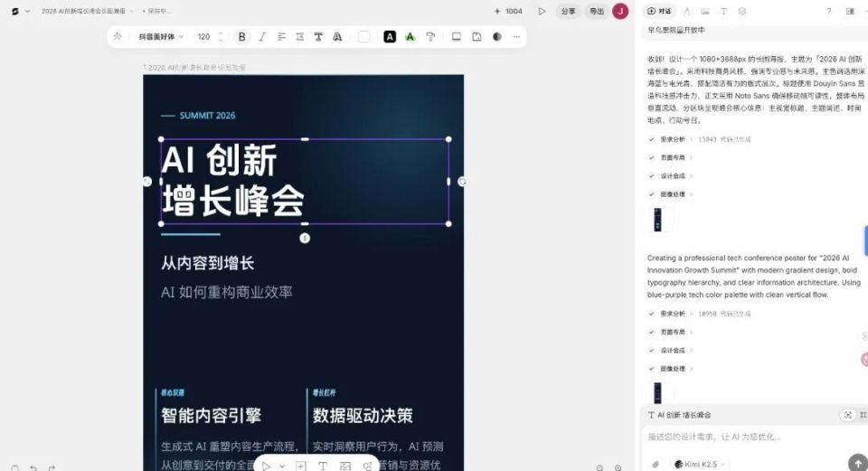Screen dimensions: 868x471
Task: Select the 智能内容引擎 heading on poster
Action: 211,416
